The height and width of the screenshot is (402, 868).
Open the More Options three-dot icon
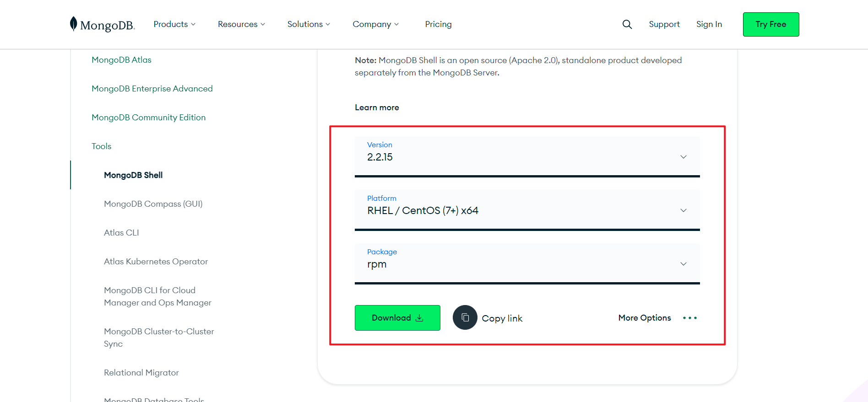(x=690, y=318)
